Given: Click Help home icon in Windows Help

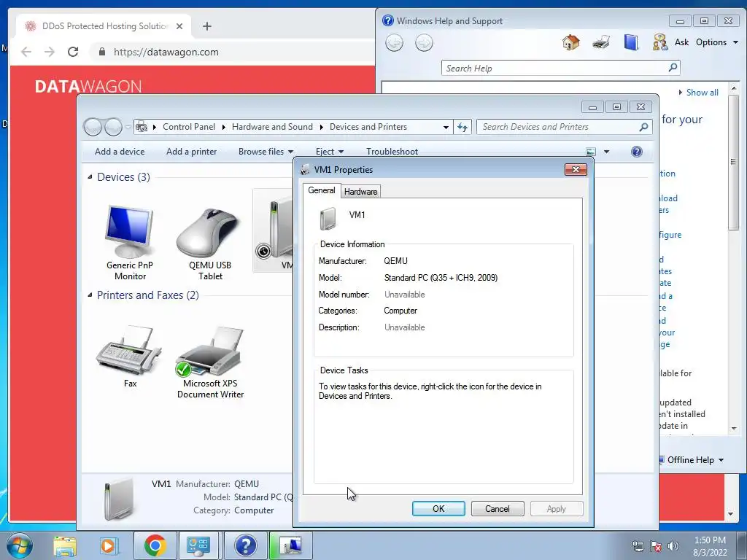Looking at the screenshot, I should pos(570,42).
